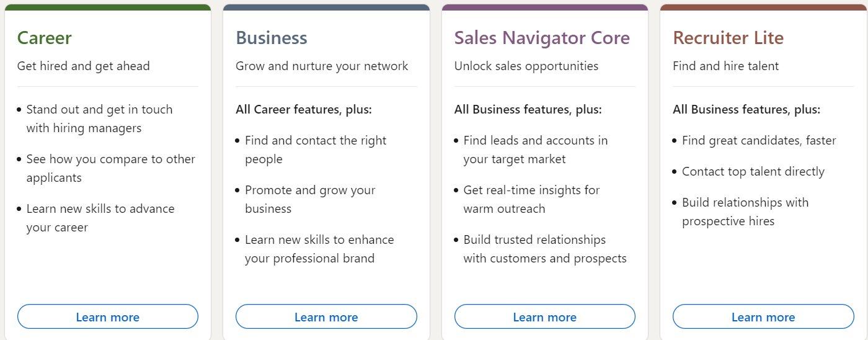Click 'Find leads and accounts' bullet
The height and width of the screenshot is (340, 868).
(535, 141)
